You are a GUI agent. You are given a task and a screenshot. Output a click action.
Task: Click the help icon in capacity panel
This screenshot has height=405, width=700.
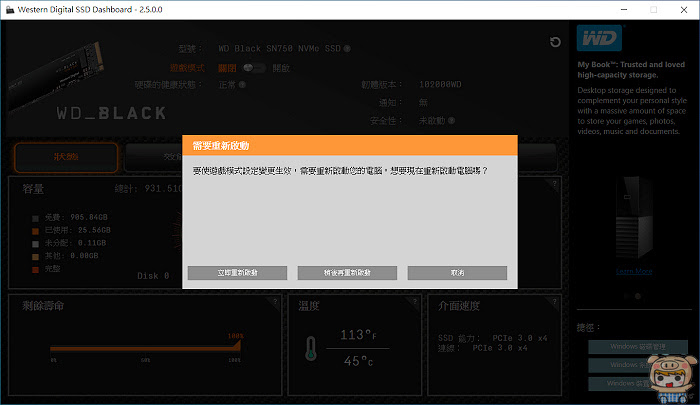(554, 184)
